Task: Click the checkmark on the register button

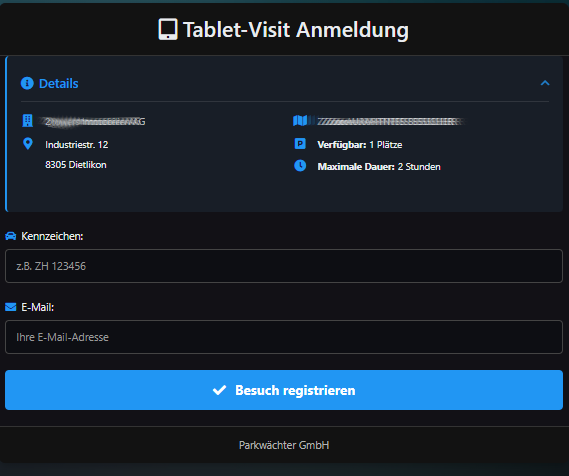Action: [x=219, y=390]
